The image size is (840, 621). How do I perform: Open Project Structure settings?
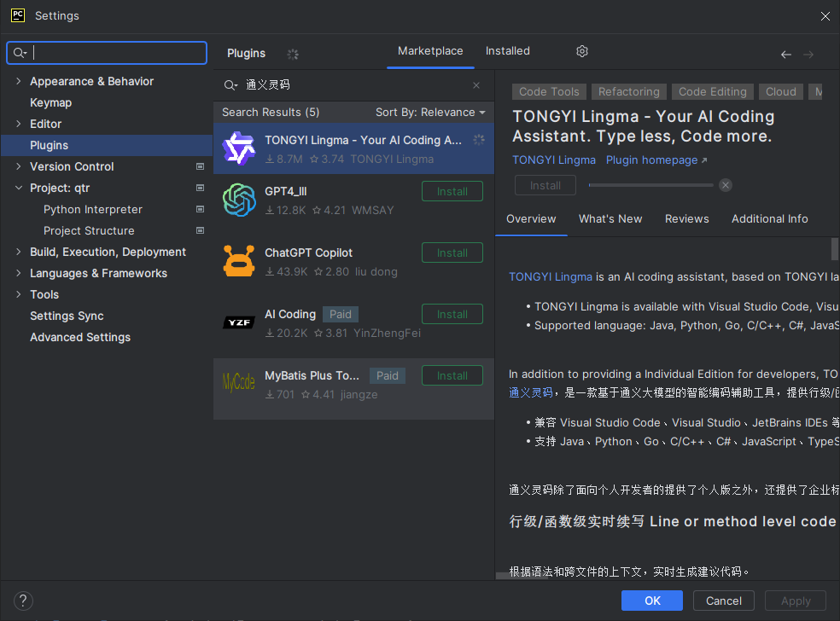coord(89,230)
